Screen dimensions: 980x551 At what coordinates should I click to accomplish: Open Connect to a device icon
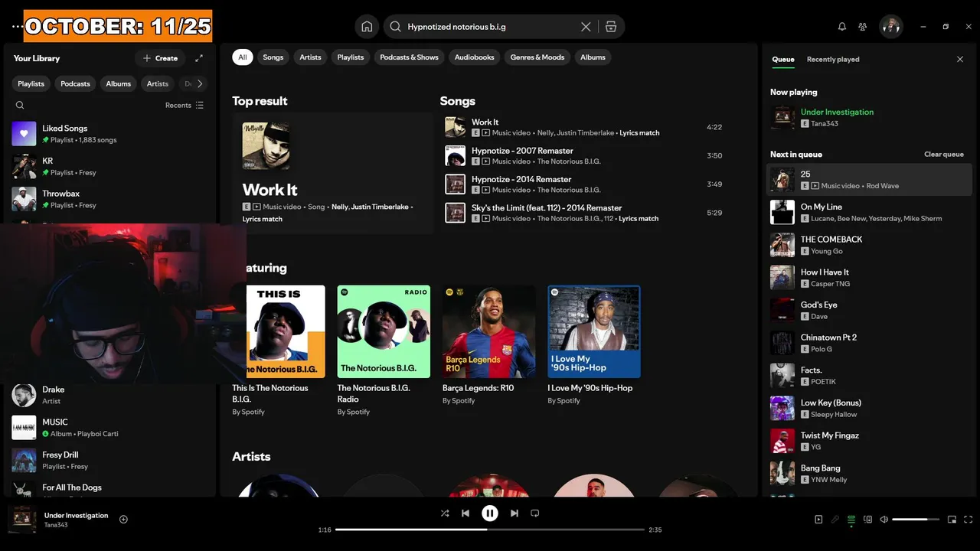click(x=867, y=520)
